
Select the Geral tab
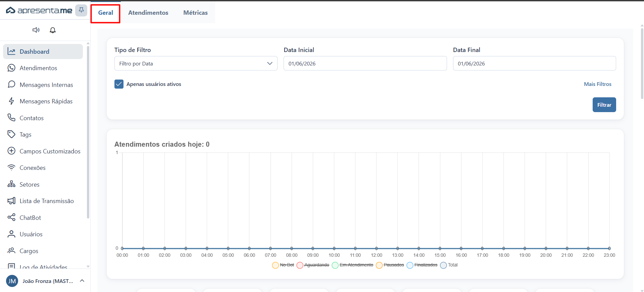105,13
